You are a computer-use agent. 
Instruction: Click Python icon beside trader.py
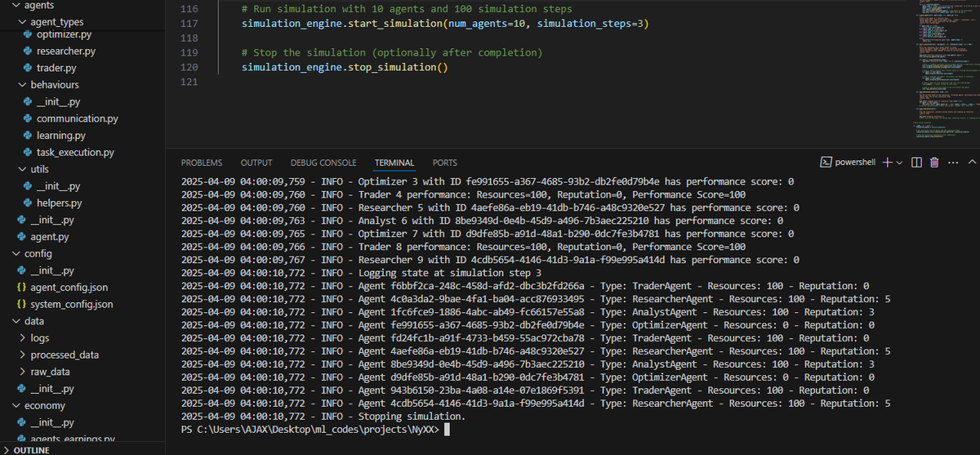point(27,68)
